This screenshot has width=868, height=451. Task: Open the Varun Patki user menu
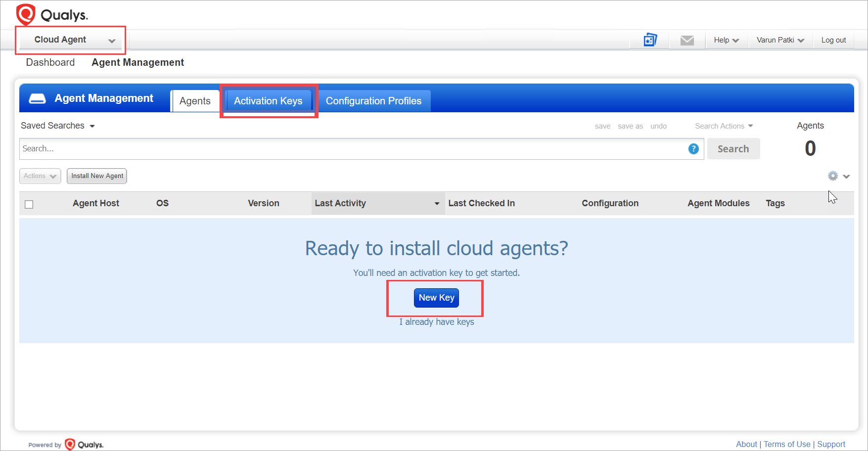(780, 40)
